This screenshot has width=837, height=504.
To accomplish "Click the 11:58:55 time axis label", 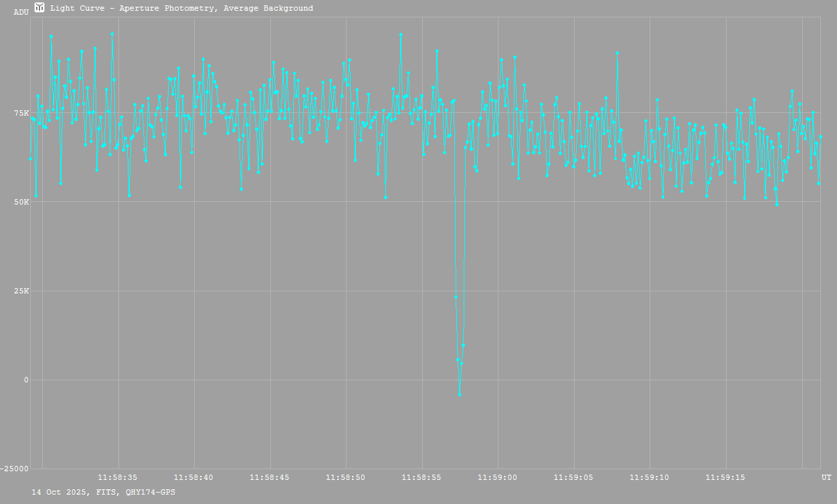I will (422, 477).
